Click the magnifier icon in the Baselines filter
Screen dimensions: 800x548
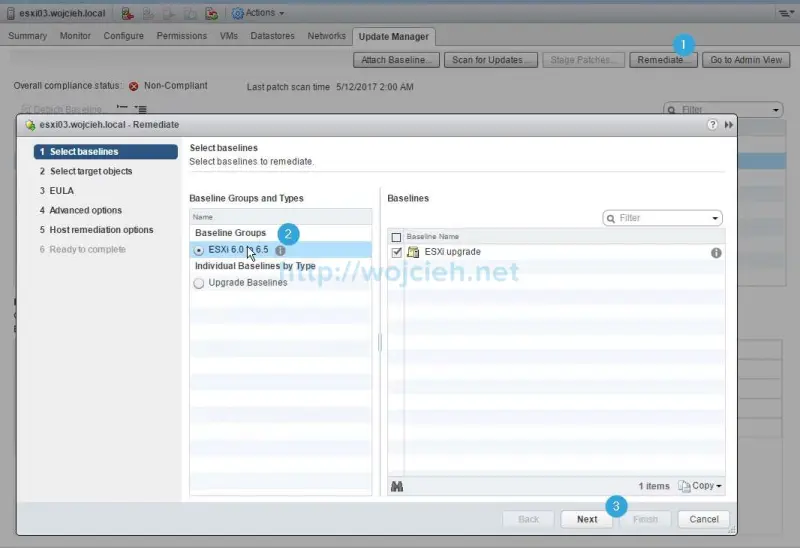point(611,218)
